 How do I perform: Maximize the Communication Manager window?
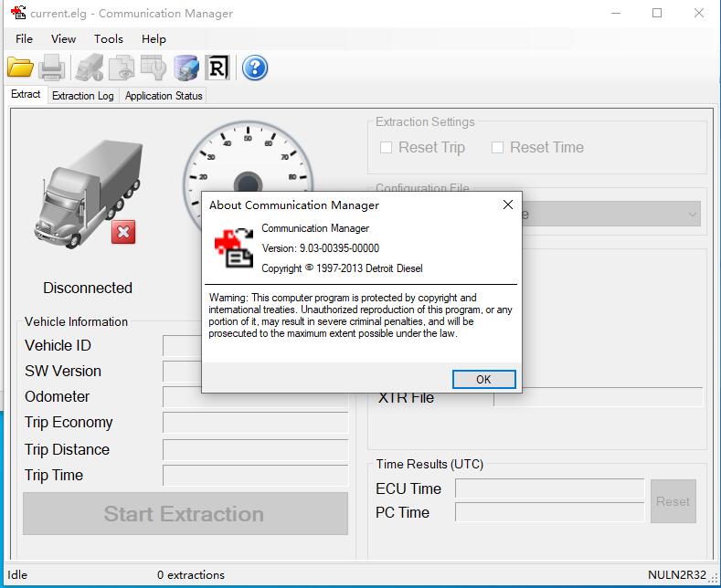[657, 13]
